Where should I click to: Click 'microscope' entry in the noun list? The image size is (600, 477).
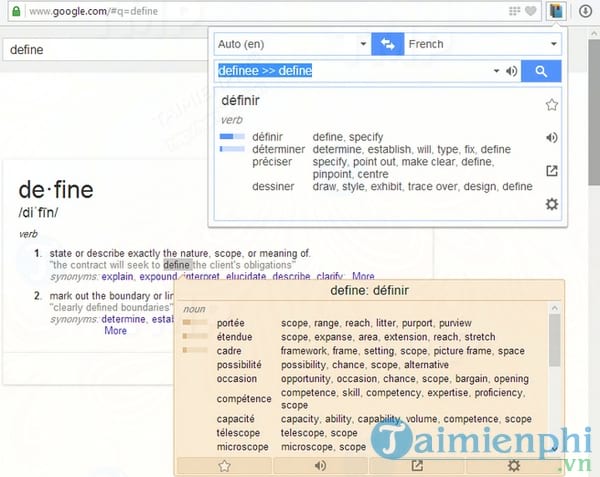click(243, 447)
